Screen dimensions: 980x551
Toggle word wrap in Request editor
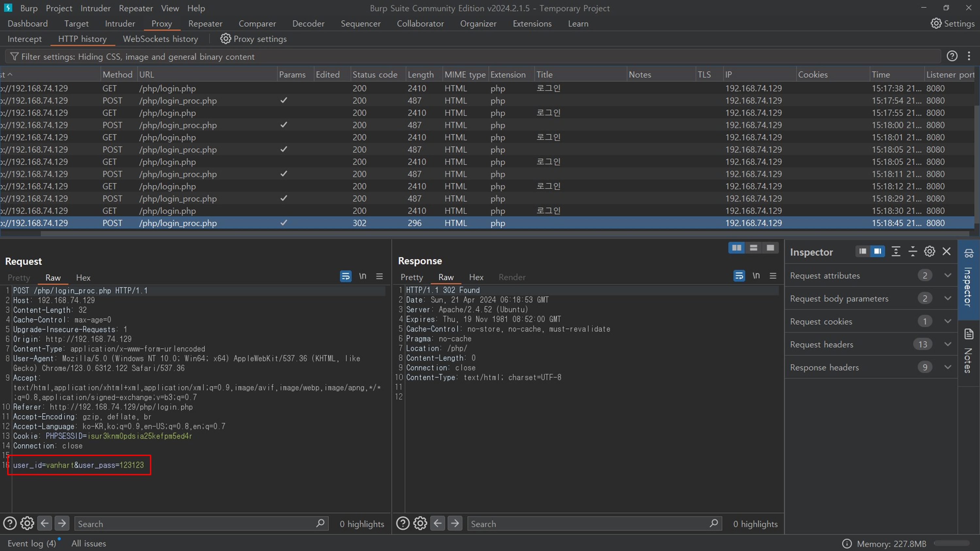tap(345, 276)
